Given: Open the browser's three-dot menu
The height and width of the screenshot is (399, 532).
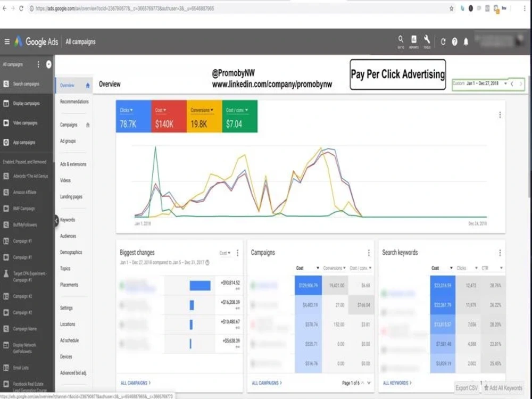Looking at the screenshot, I should point(525,9).
